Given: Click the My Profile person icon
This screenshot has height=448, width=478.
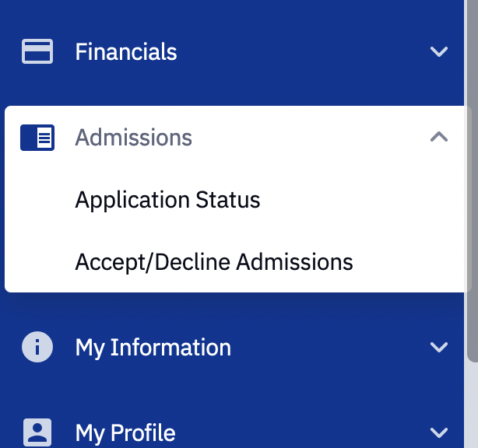Looking at the screenshot, I should tap(37, 432).
